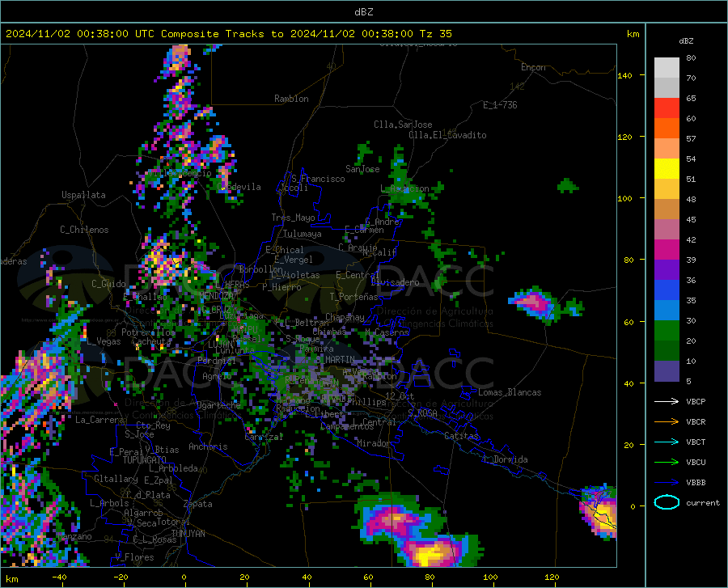
Task: Click the 'dBZ' title in top bar
Action: pyautogui.click(x=363, y=12)
